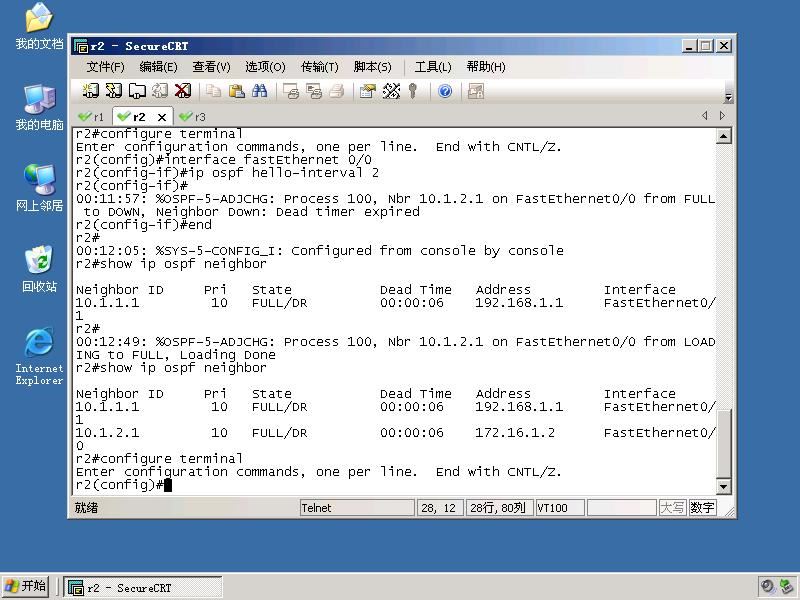Minimize the SecureCRT window

(x=689, y=46)
